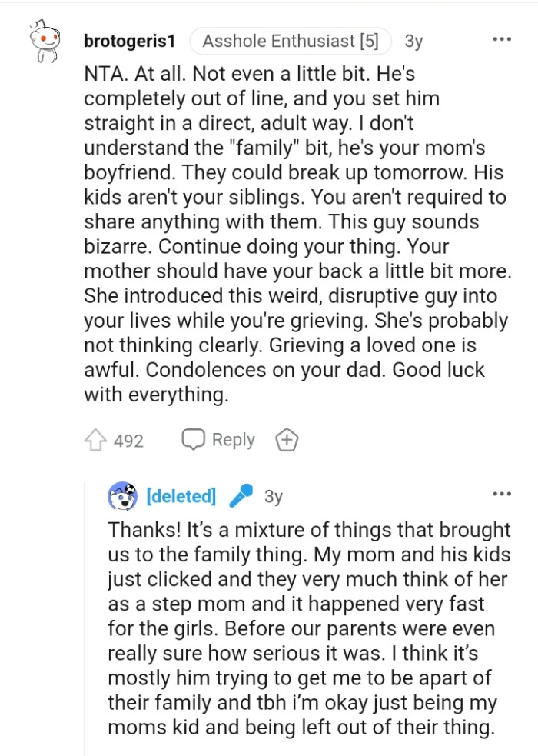Click brotogeris1's Reddit snoo avatar
The image size is (538, 756).
tap(46, 40)
